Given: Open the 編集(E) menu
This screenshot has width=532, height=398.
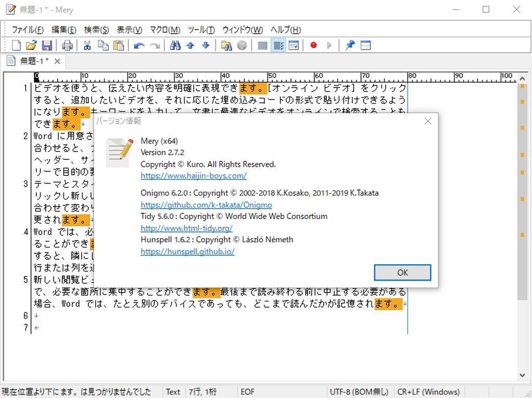Looking at the screenshot, I should tap(63, 30).
